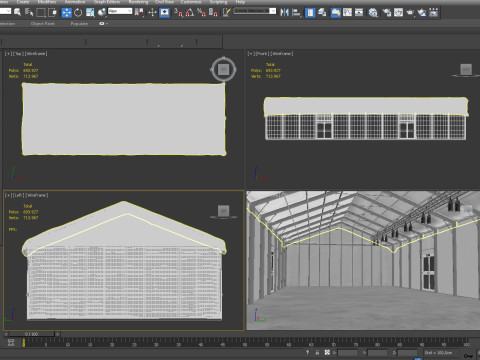
Task: Open the Schematic View
Action: coord(359,13)
